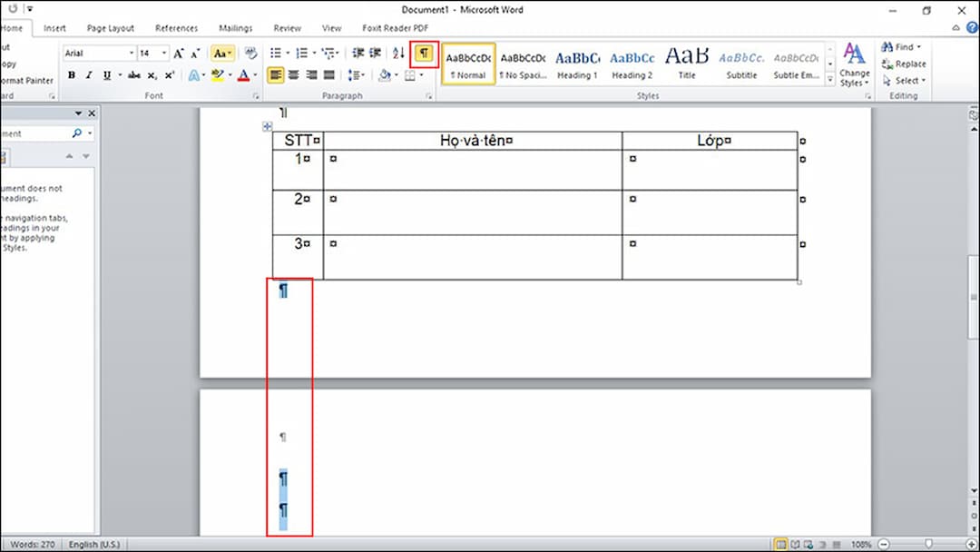The width and height of the screenshot is (980, 552).
Task: Expand underline style dropdown arrow
Action: click(120, 75)
